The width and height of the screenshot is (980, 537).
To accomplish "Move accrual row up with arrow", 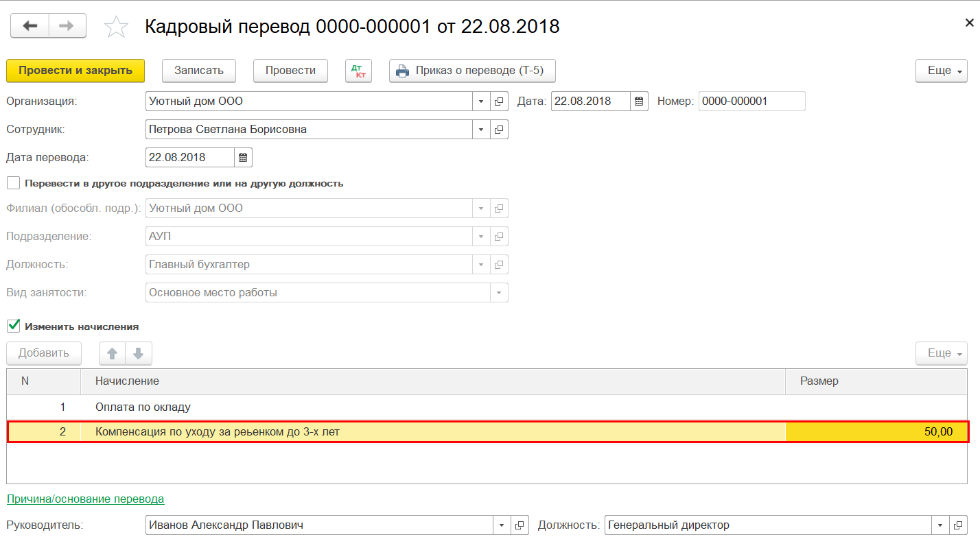I will [113, 353].
